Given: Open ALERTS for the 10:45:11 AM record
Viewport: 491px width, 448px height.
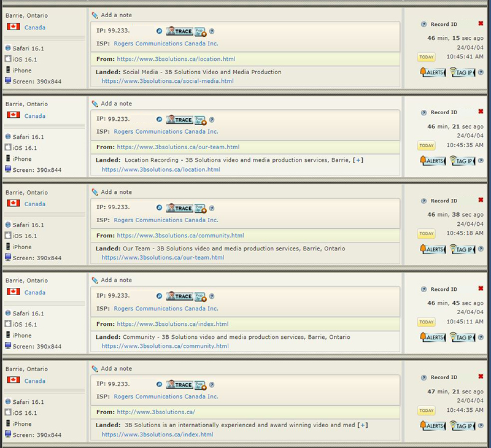Looking at the screenshot, I should 433,337.
